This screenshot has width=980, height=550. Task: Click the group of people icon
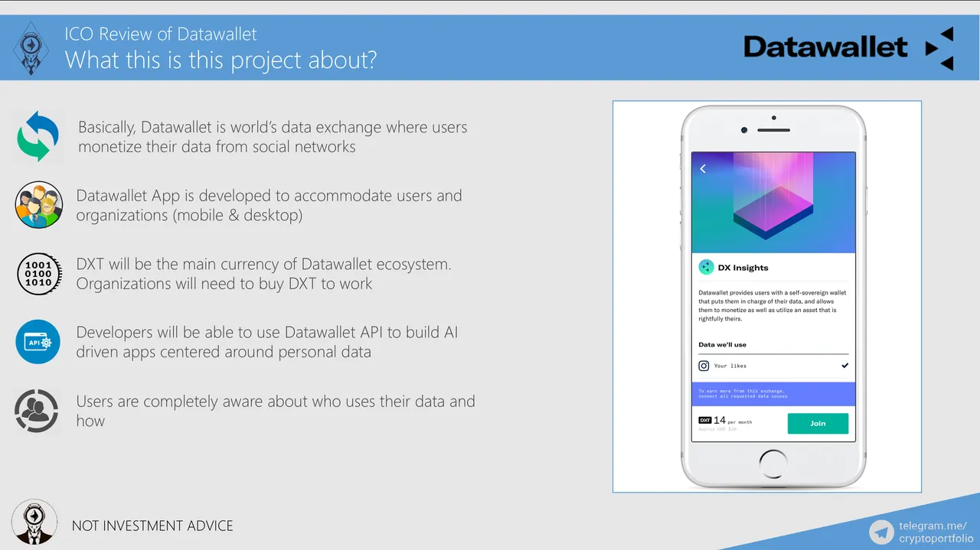[39, 205]
